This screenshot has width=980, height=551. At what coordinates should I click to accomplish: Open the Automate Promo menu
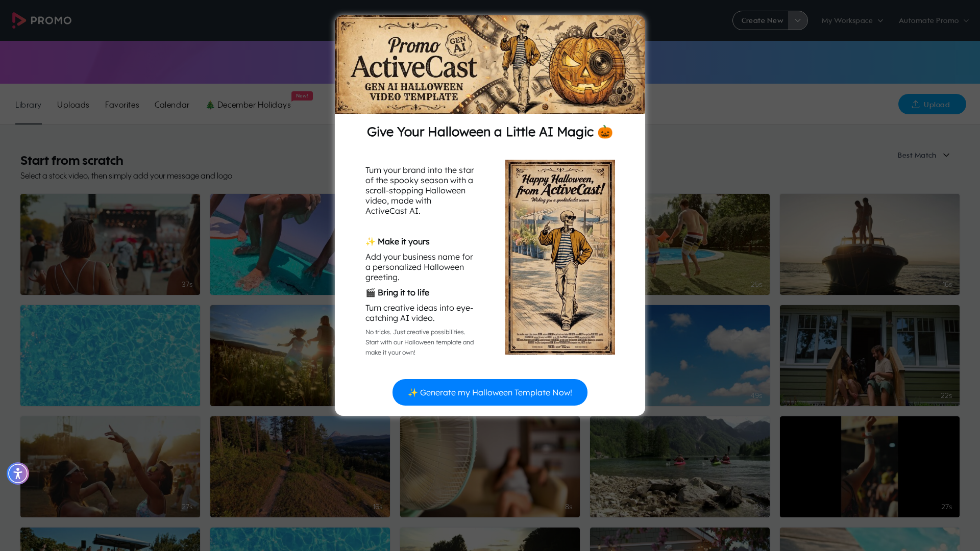pos(934,20)
